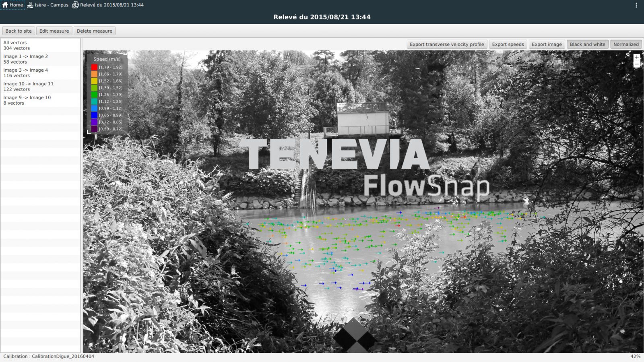This screenshot has height=362, width=644.
Task: Select All vectors 304 vectors entry
Action: [x=40, y=46]
